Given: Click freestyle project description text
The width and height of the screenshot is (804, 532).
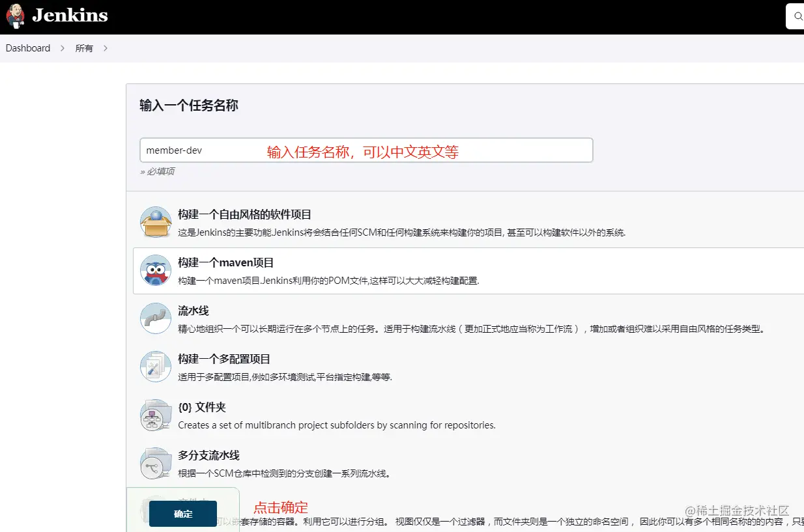Looking at the screenshot, I should (402, 232).
